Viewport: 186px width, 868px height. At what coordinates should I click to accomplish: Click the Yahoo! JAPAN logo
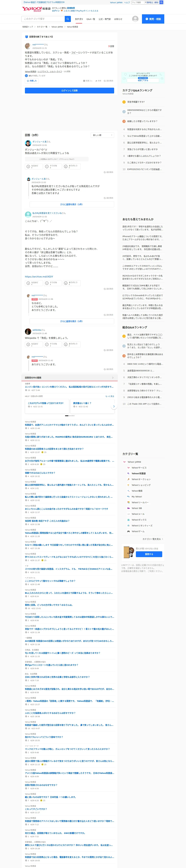[32, 9]
